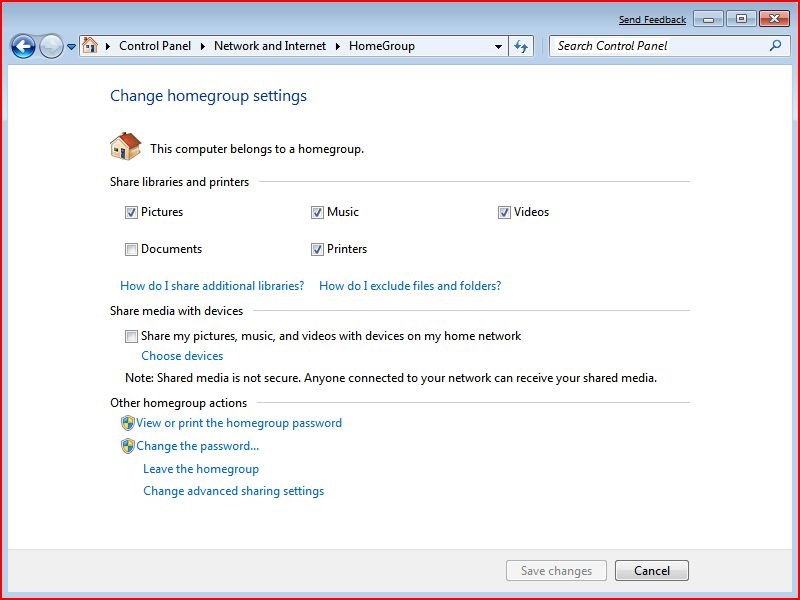Expand the address bar history dropdown
Viewport: 800px width, 600px height.
[498, 46]
